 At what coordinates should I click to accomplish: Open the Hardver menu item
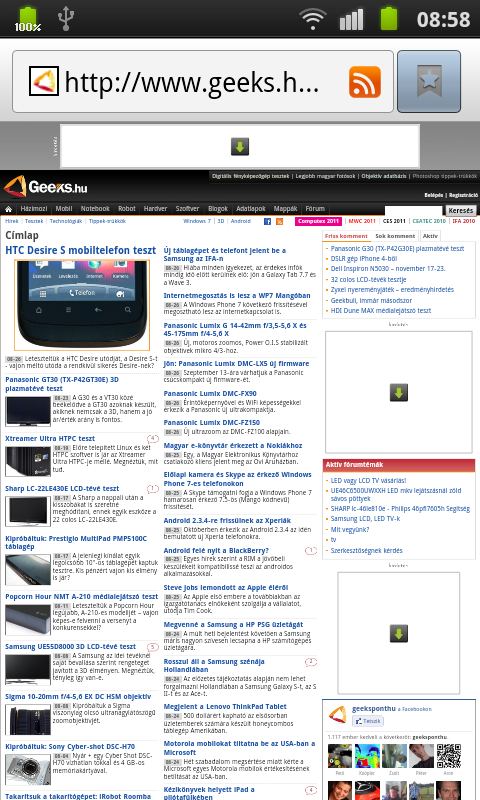(155, 209)
